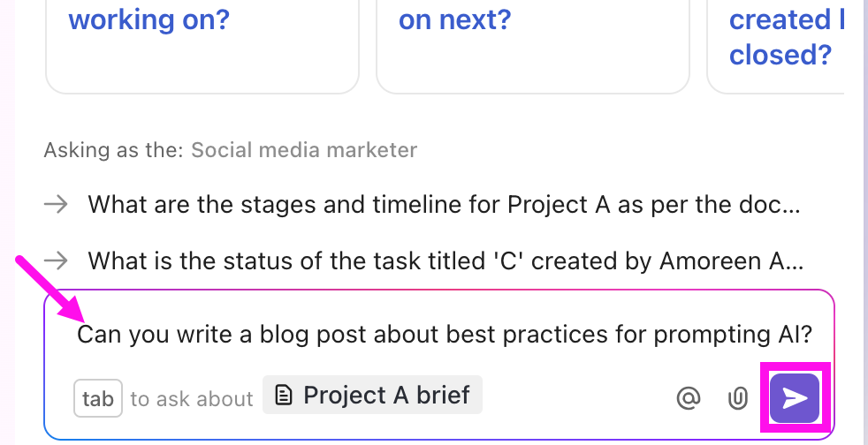868x445 pixels.
Task: Click the "Asking as the:" label
Action: pyautogui.click(x=114, y=150)
